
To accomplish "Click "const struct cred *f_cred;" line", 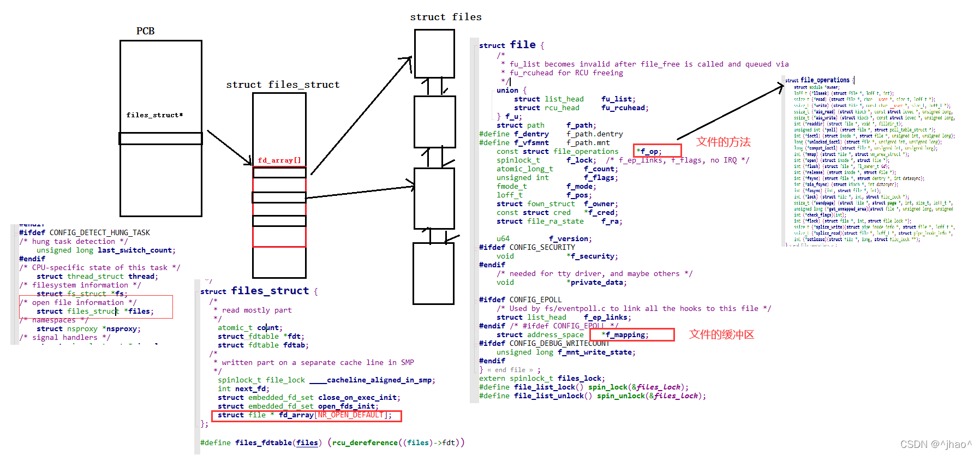I will pyautogui.click(x=558, y=212).
